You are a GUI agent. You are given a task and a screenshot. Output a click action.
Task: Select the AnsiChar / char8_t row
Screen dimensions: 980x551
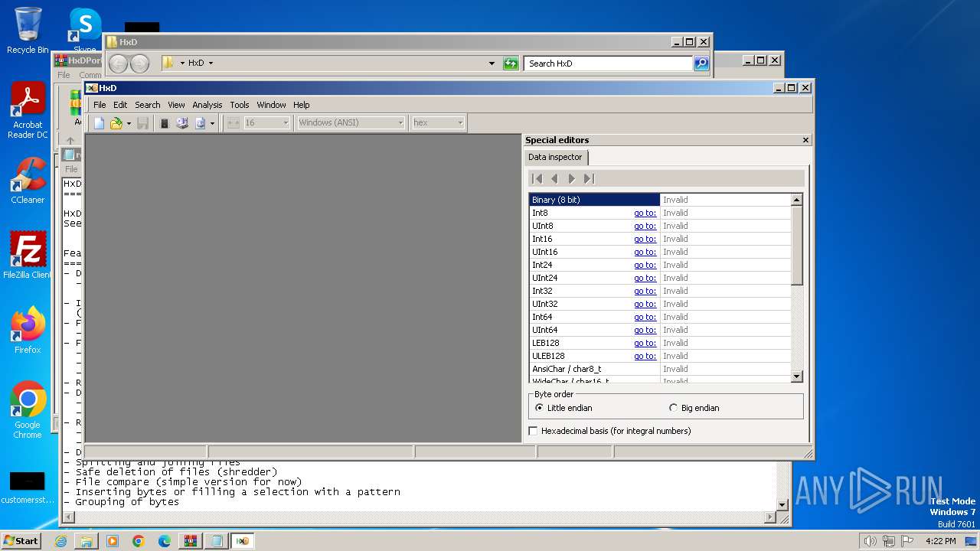click(660, 369)
